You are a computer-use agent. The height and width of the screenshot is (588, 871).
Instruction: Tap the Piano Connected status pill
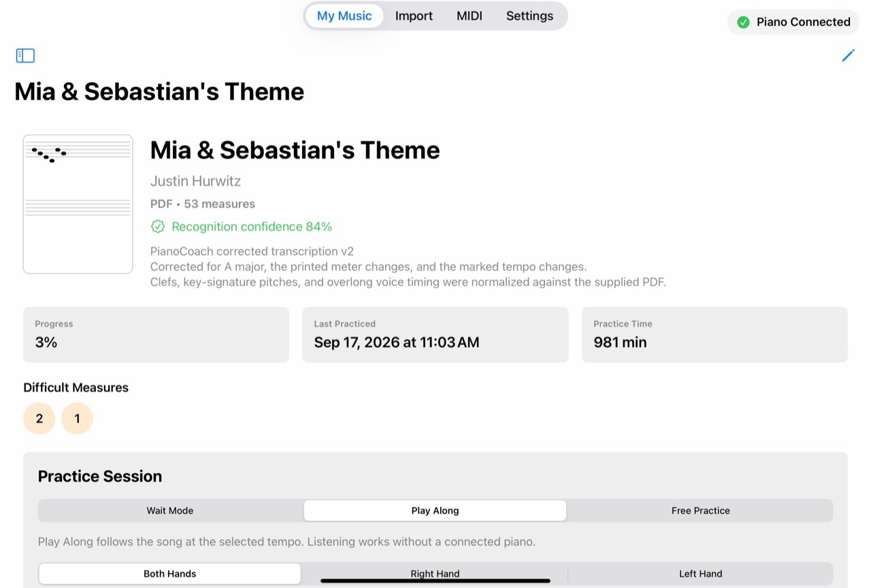point(793,22)
